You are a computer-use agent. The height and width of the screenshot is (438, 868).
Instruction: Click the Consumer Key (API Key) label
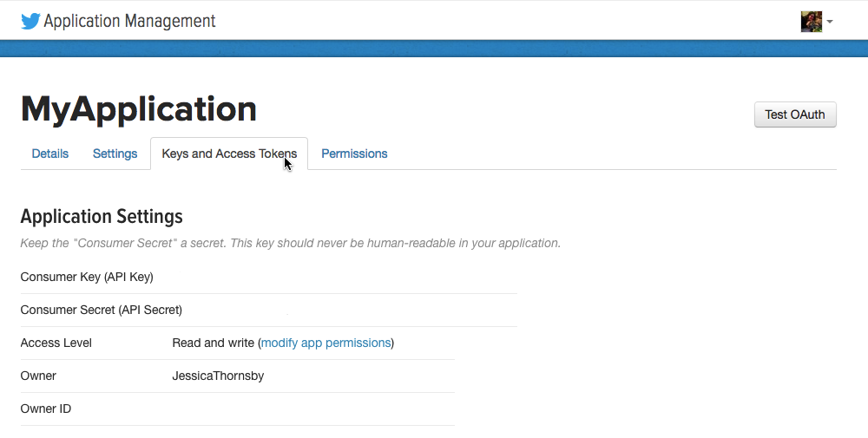[87, 277]
